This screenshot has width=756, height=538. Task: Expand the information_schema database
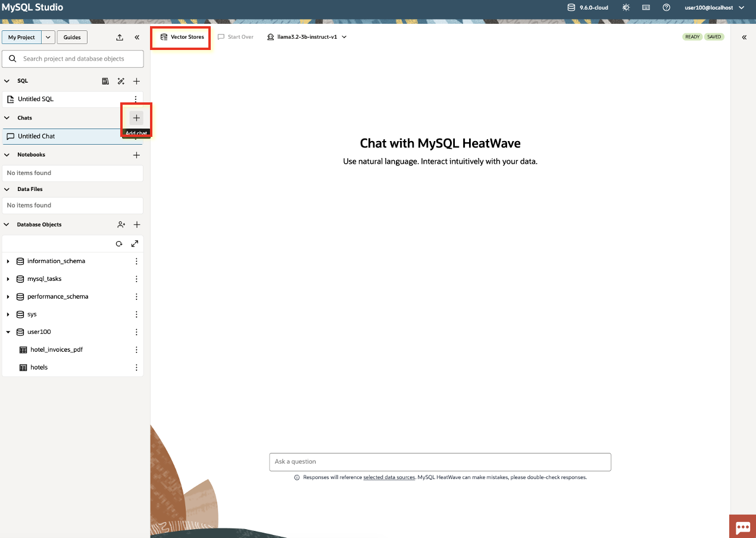coord(8,261)
